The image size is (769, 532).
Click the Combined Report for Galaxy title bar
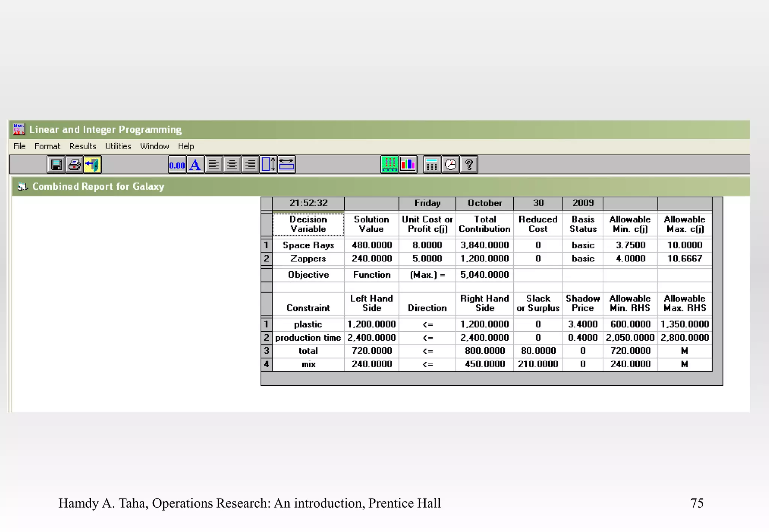pos(381,186)
